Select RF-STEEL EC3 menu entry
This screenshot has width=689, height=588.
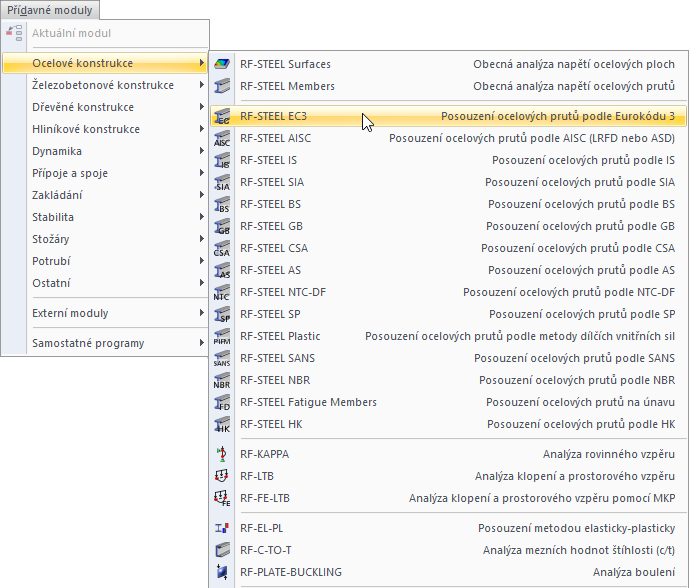coord(277,116)
